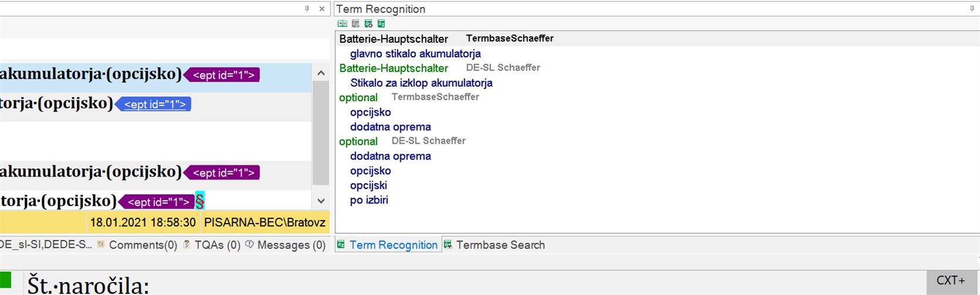Viewport: 980px width, 295px height.
Task: Click the segment text Št.·naročila:
Action: 89,286
